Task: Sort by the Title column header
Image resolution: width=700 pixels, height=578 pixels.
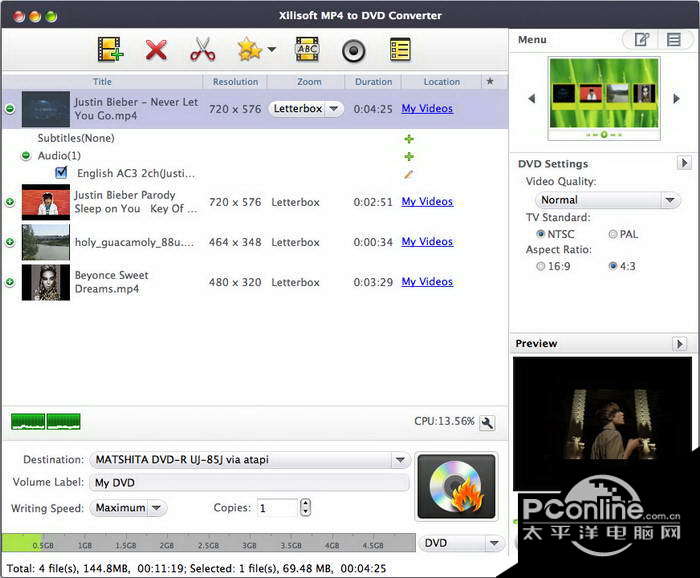Action: point(102,82)
